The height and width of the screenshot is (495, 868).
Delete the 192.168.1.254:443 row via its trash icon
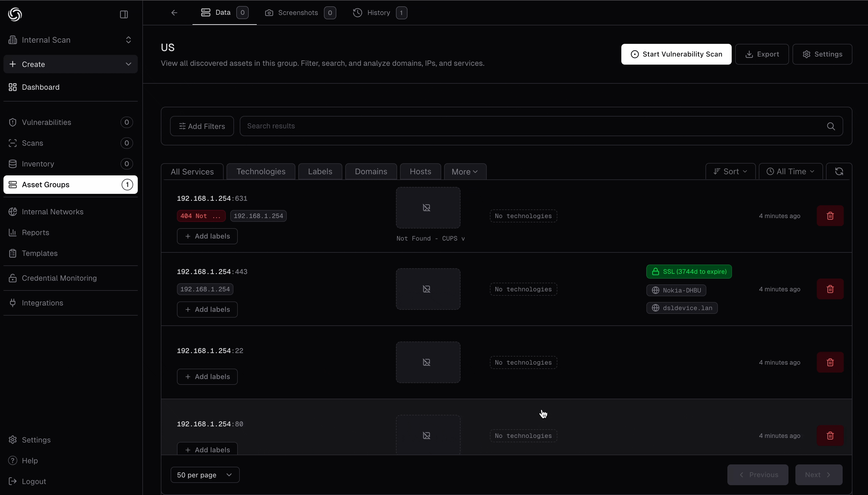(x=830, y=289)
